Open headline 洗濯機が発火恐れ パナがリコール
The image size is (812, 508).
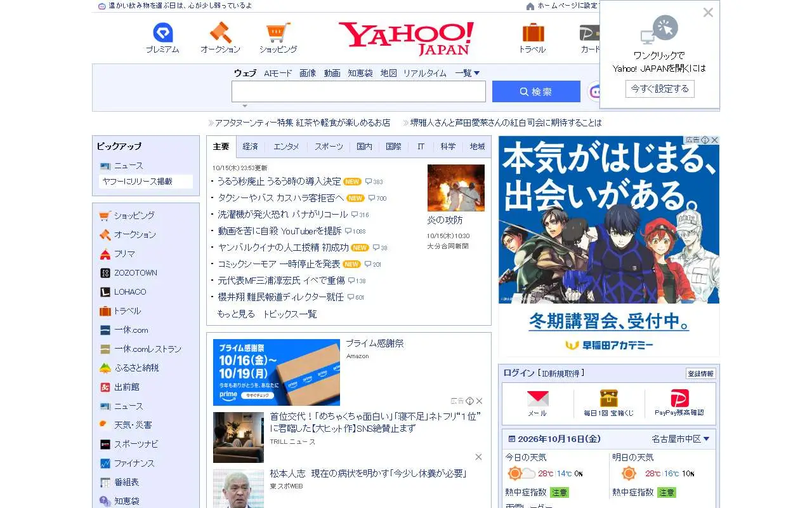282,215
